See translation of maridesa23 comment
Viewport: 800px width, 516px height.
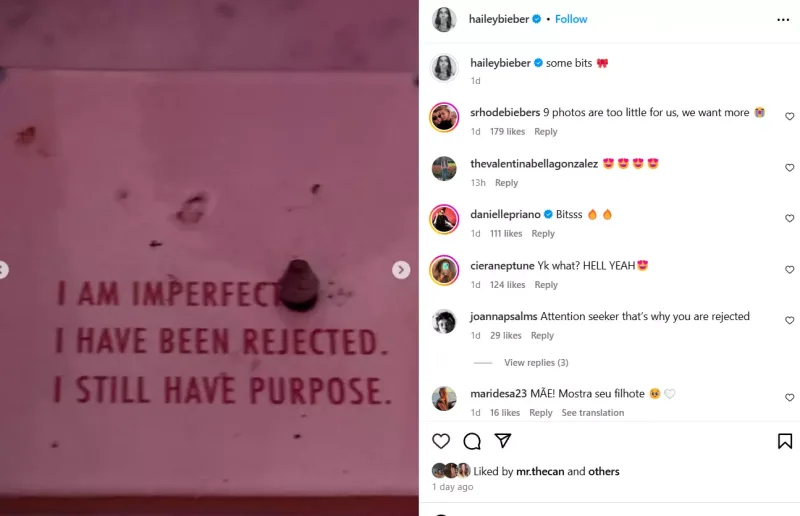click(x=592, y=412)
